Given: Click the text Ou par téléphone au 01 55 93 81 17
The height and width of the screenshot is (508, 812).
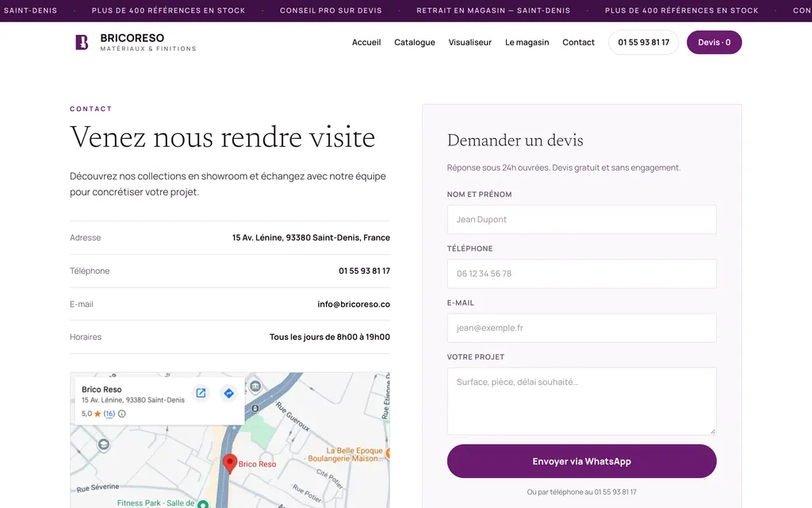Looking at the screenshot, I should pyautogui.click(x=581, y=492).
